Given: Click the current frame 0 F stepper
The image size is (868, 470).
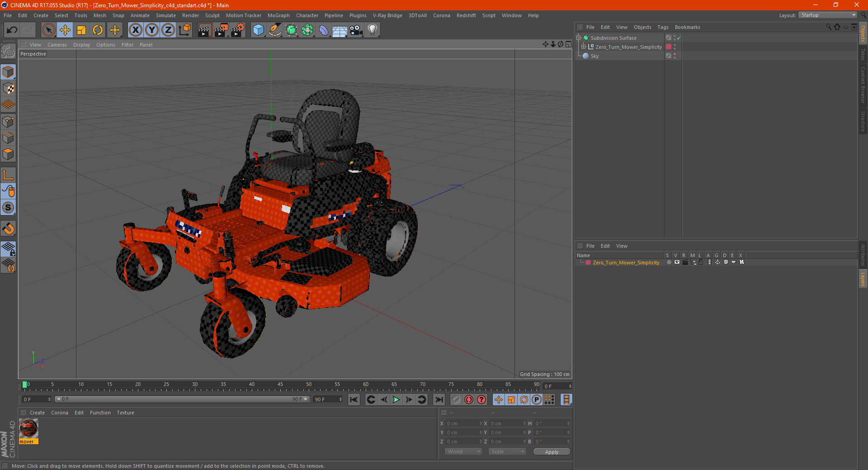Looking at the screenshot, I should tap(49, 399).
